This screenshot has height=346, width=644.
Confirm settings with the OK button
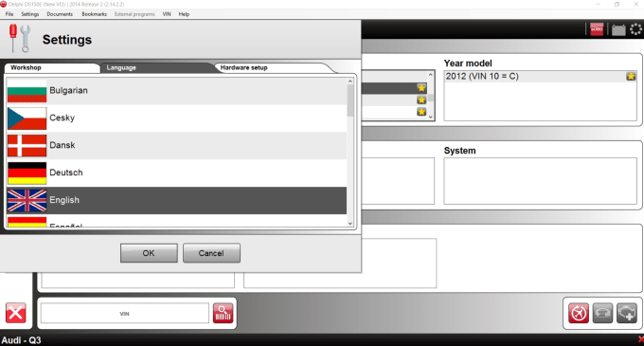(149, 253)
